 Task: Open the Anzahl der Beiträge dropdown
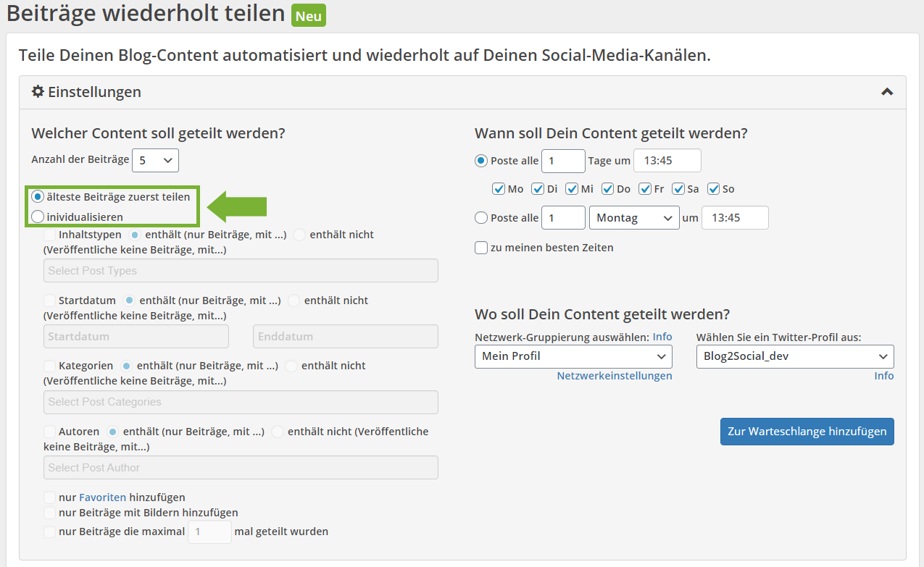click(x=156, y=160)
